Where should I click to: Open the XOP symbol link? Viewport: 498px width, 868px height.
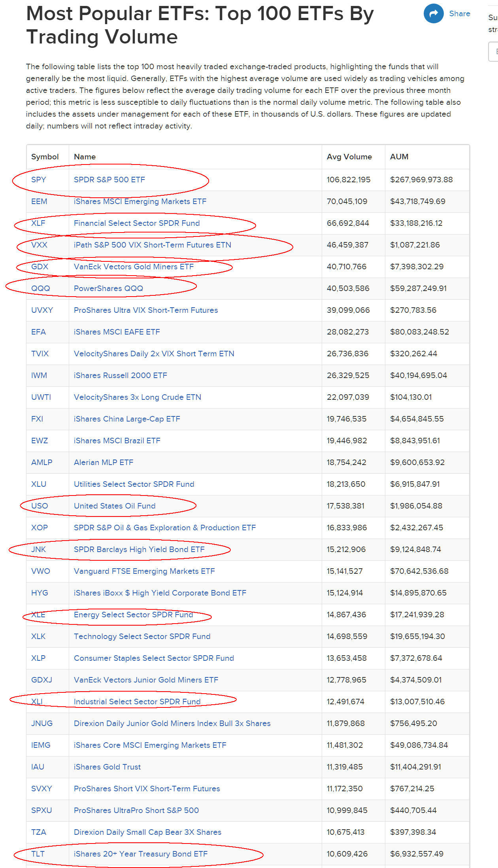point(40,528)
